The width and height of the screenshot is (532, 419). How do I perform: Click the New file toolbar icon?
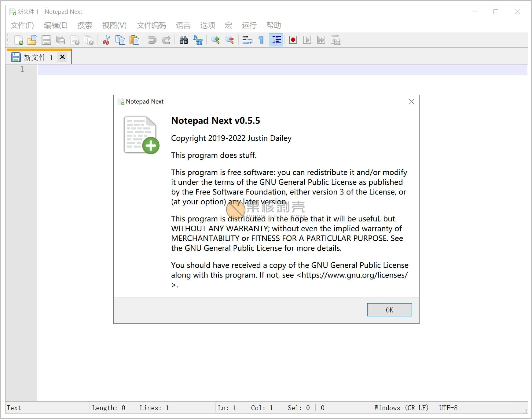(18, 40)
